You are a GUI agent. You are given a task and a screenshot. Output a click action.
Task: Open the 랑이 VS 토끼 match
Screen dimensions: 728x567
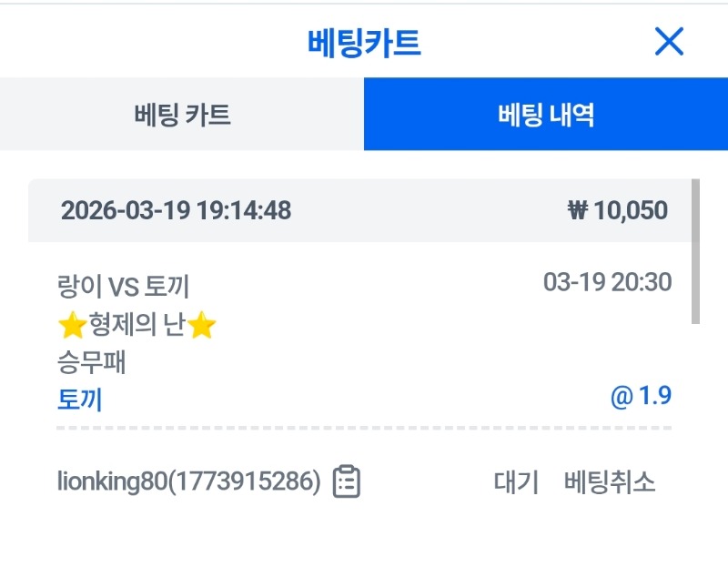coord(122,287)
